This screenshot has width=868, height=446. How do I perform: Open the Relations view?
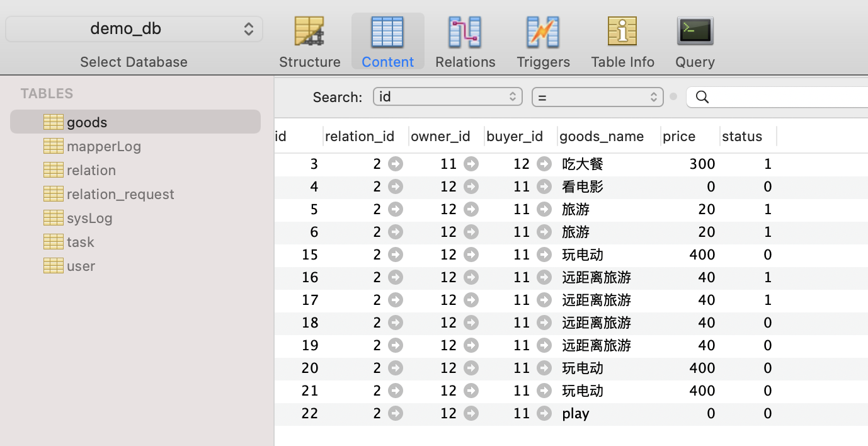pyautogui.click(x=465, y=42)
